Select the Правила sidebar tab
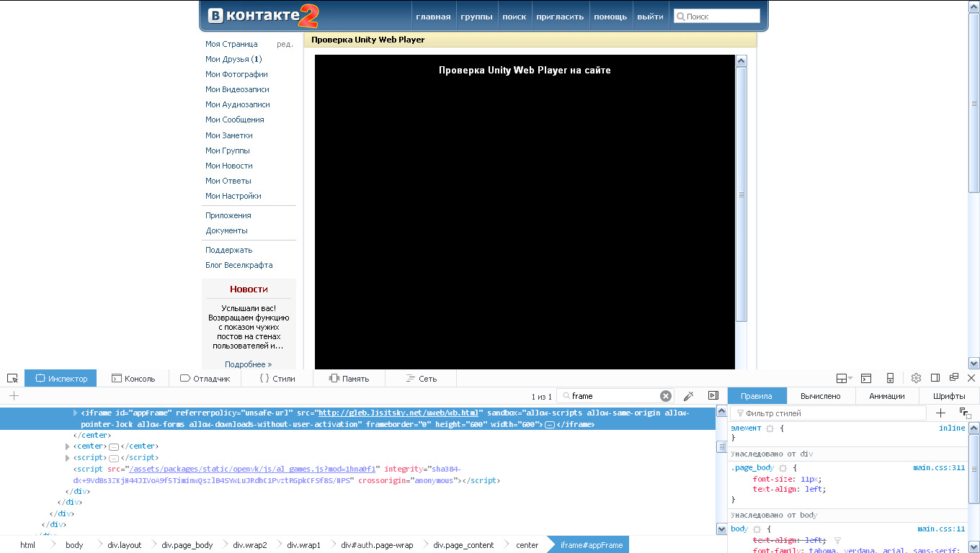The height and width of the screenshot is (553, 980). [x=757, y=395]
